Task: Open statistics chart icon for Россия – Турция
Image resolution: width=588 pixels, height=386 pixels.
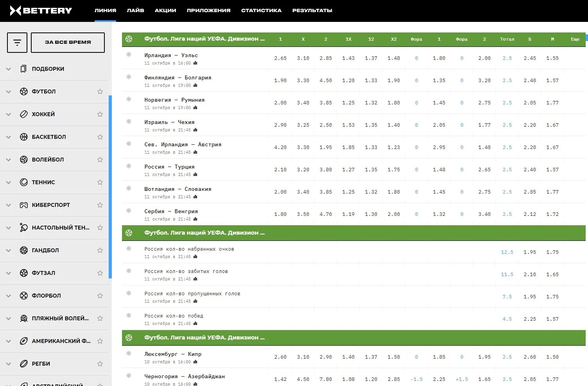Action: tap(195, 174)
